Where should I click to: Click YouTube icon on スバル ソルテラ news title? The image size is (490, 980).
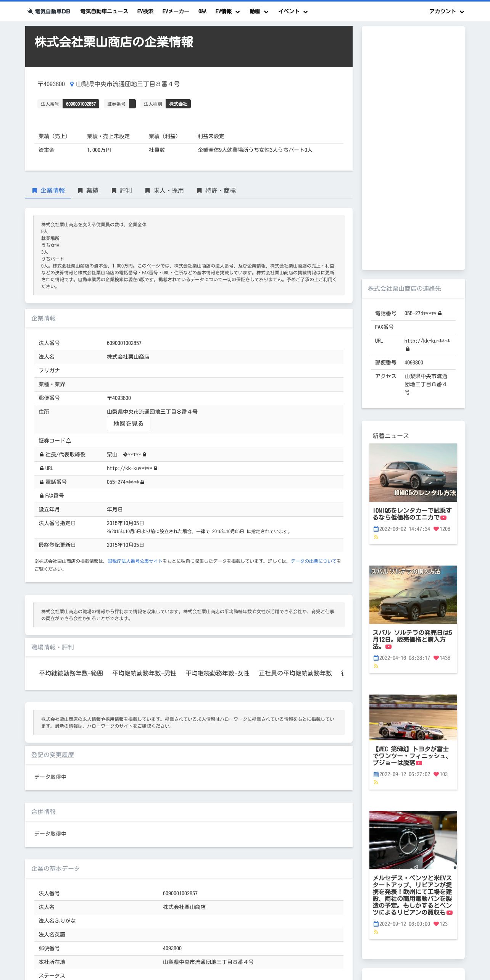click(x=388, y=647)
